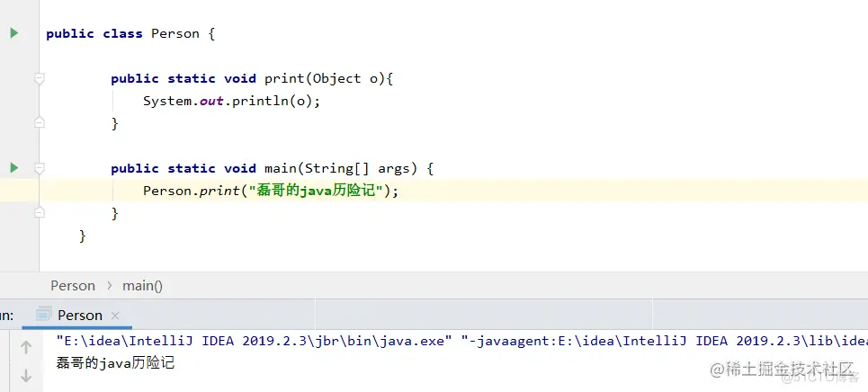The width and height of the screenshot is (868, 392).
Task: Run the Person class from its gutter arrow
Action: pyautogui.click(x=14, y=33)
